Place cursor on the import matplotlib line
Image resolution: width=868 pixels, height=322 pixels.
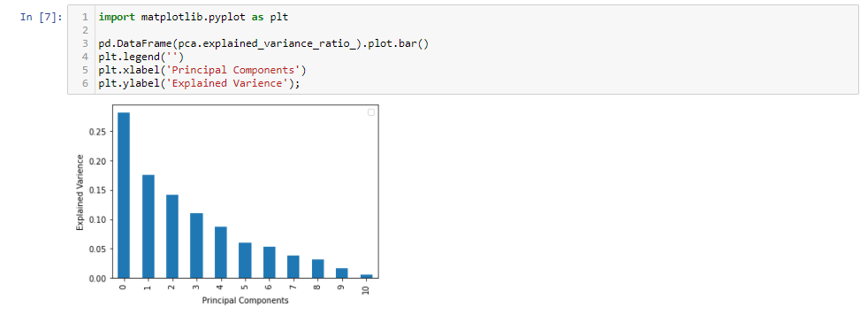click(194, 17)
